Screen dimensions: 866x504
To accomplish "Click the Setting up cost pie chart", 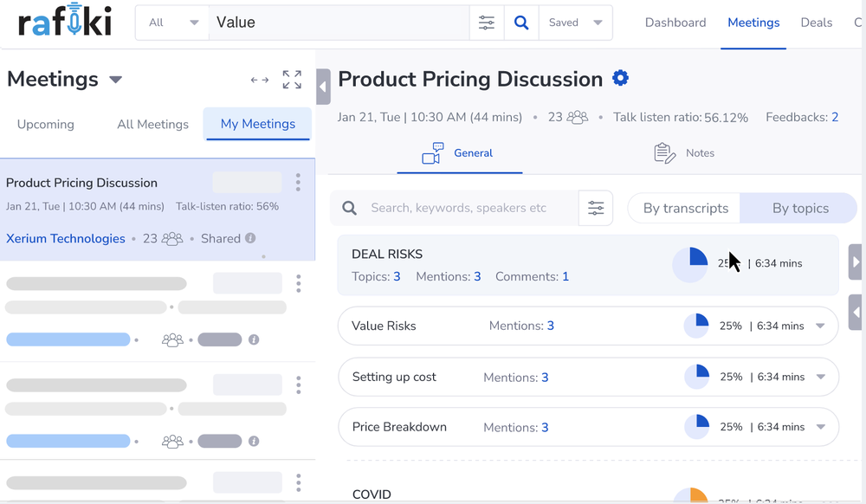I will tap(697, 377).
